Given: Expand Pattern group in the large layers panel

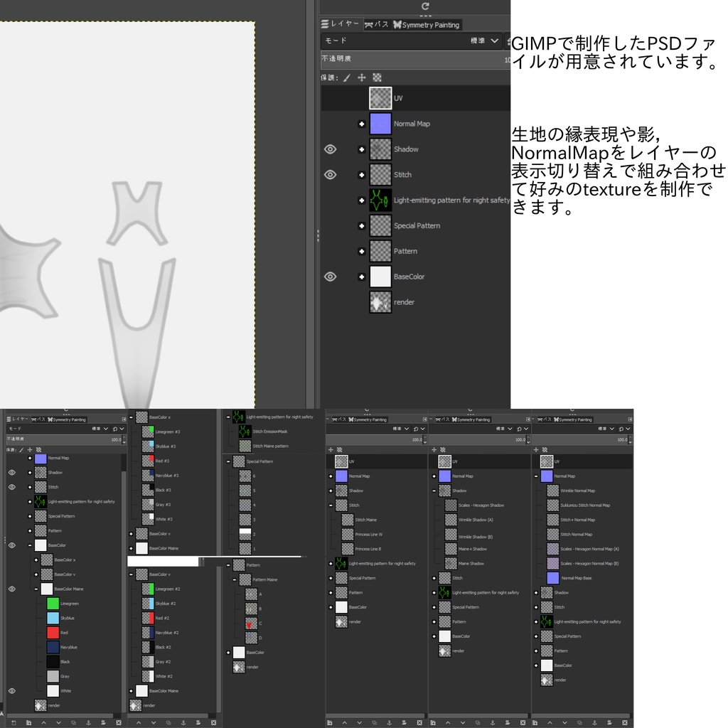Looking at the screenshot, I should [362, 251].
